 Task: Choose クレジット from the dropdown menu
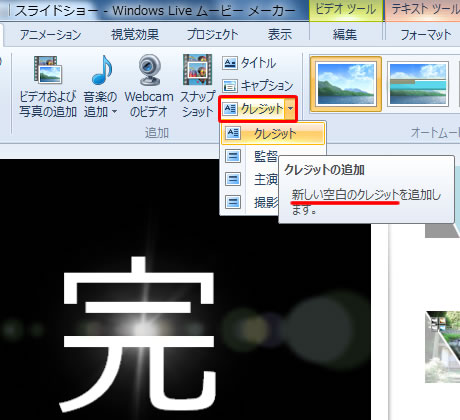[273, 134]
